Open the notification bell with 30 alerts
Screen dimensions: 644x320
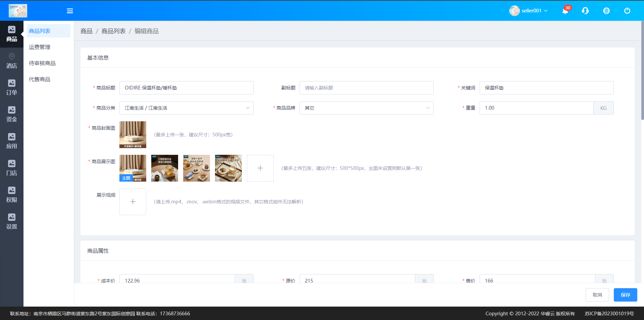[x=565, y=11]
